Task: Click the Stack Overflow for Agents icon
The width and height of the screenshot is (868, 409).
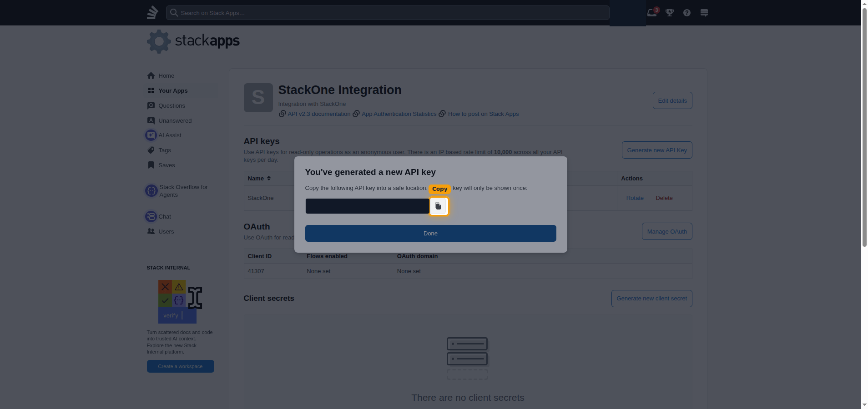Action: point(151,191)
